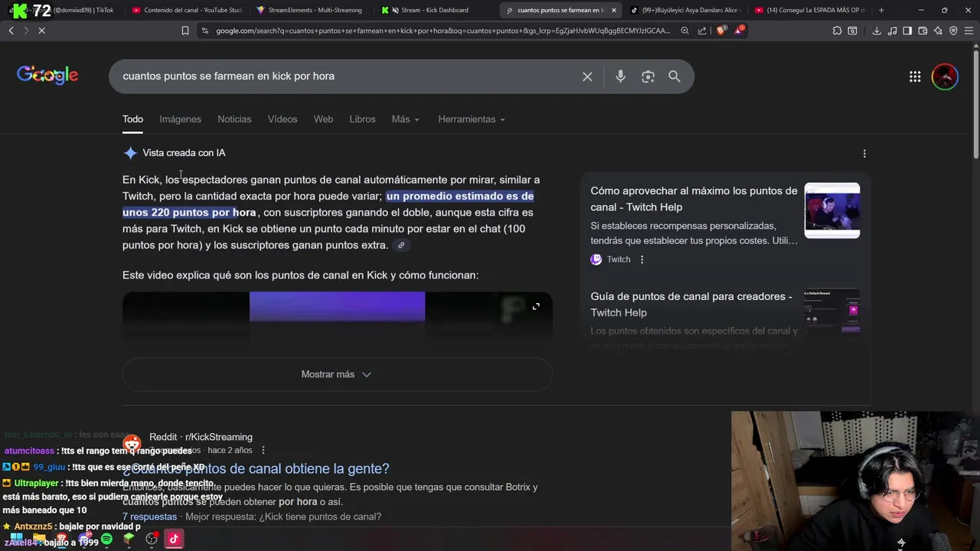980x551 pixels.
Task: Stop page loading in browser toolbar
Action: coord(41,31)
